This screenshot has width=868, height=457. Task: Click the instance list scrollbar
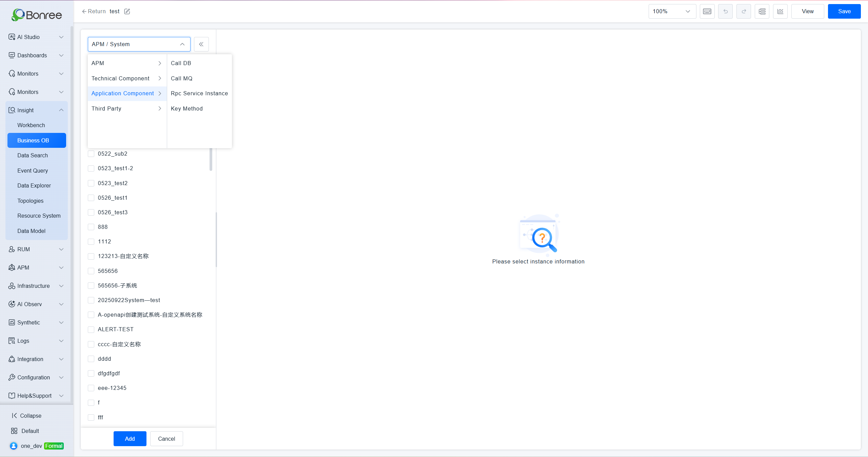pos(211,159)
